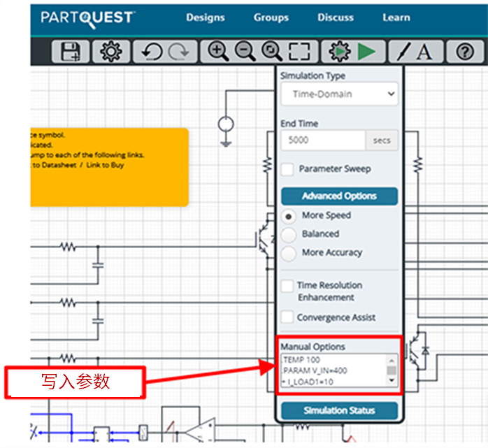
Task: Click the zoom out magnifier icon
Action: (x=245, y=52)
